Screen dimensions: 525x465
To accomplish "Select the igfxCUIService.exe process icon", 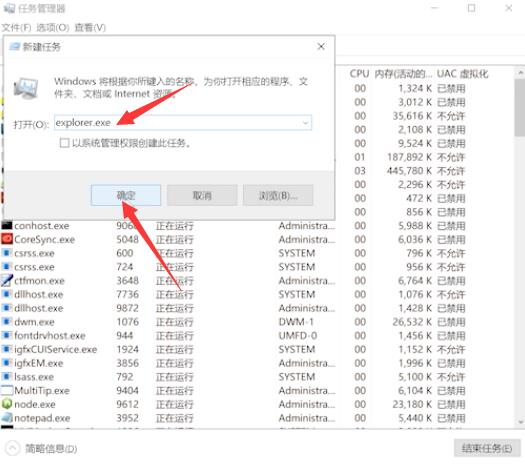I will [x=7, y=349].
